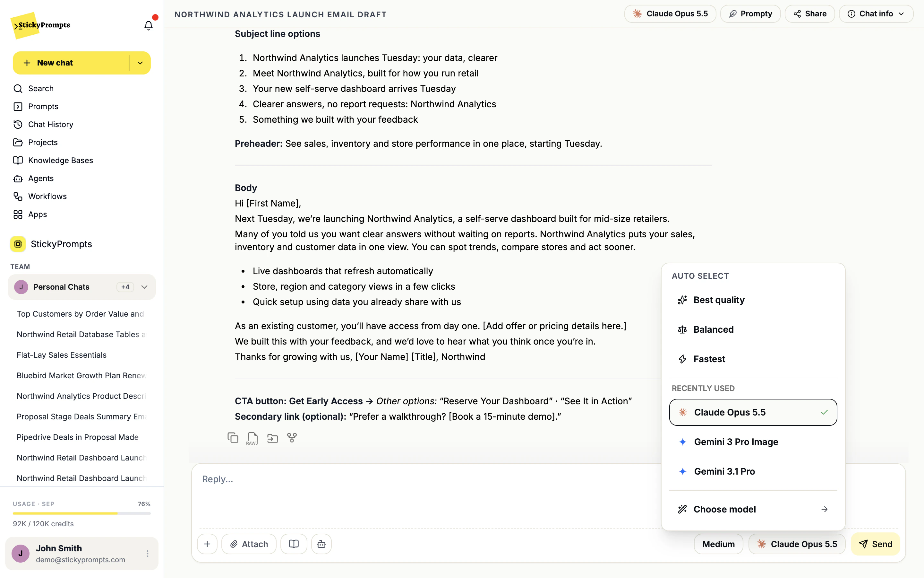Open Choose model submenu
The width and height of the screenshot is (924, 578).
(x=753, y=509)
